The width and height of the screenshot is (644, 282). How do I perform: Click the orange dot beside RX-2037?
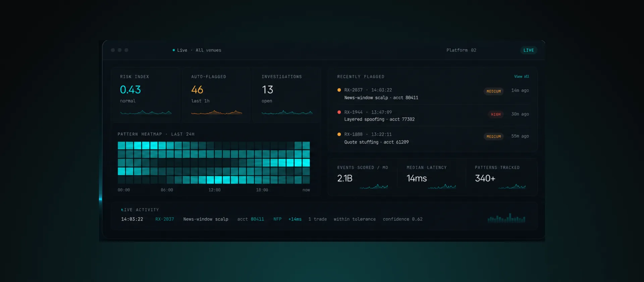pos(339,90)
